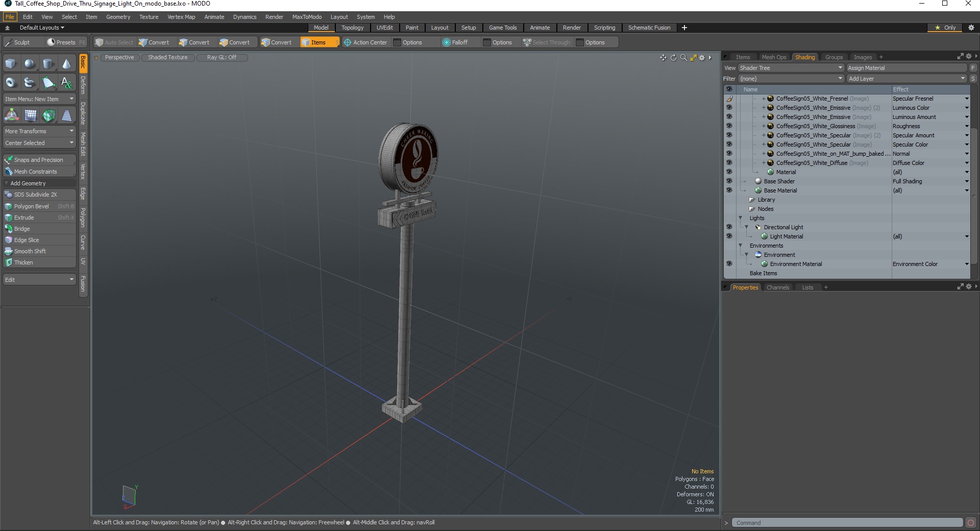Open the Add Layer dropdown
Viewport: 980px width, 531px height.
[906, 79]
